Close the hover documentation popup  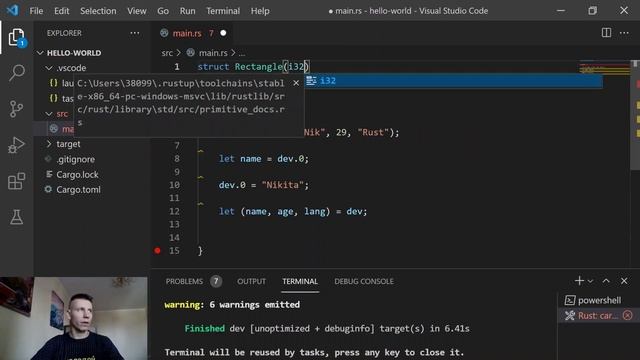point(296,83)
